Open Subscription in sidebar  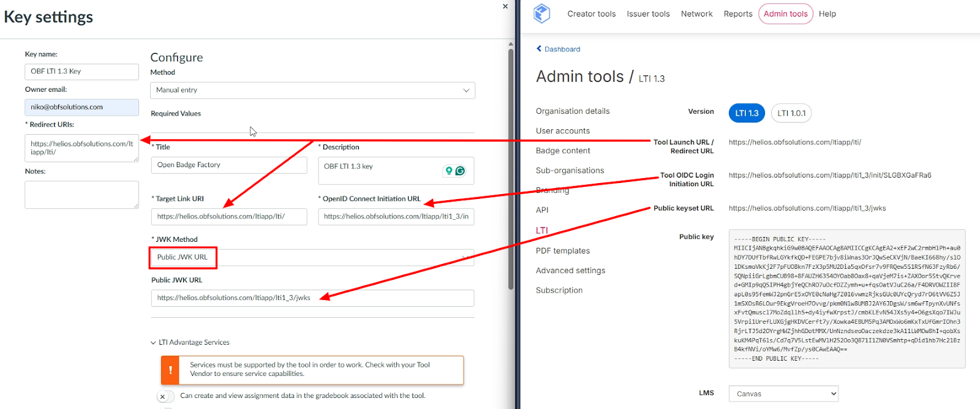click(559, 290)
